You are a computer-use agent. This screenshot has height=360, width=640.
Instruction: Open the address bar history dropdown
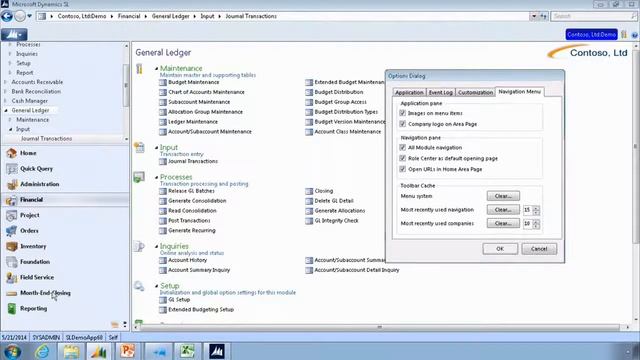tap(534, 16)
